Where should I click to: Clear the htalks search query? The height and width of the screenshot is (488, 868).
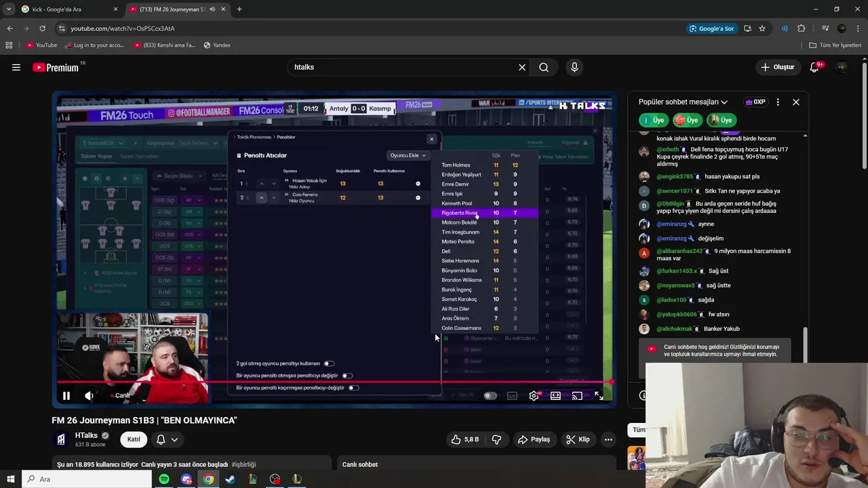coord(522,67)
